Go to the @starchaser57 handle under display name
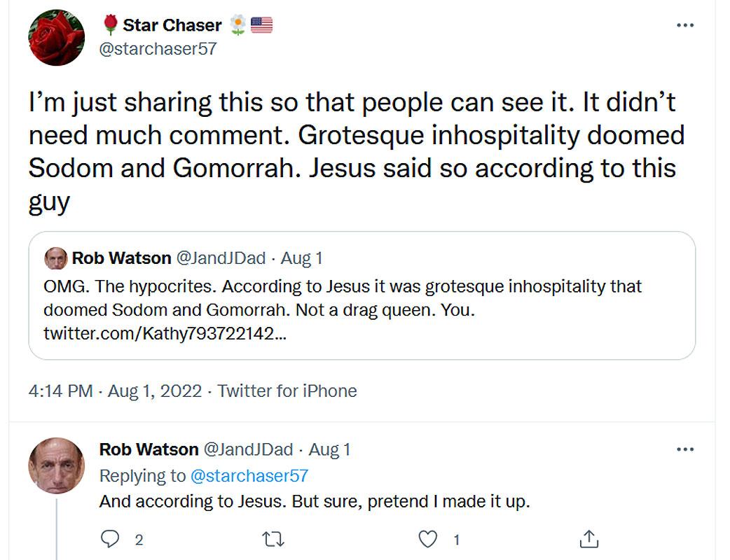Viewport: 730px width, 560px height. pos(158,49)
